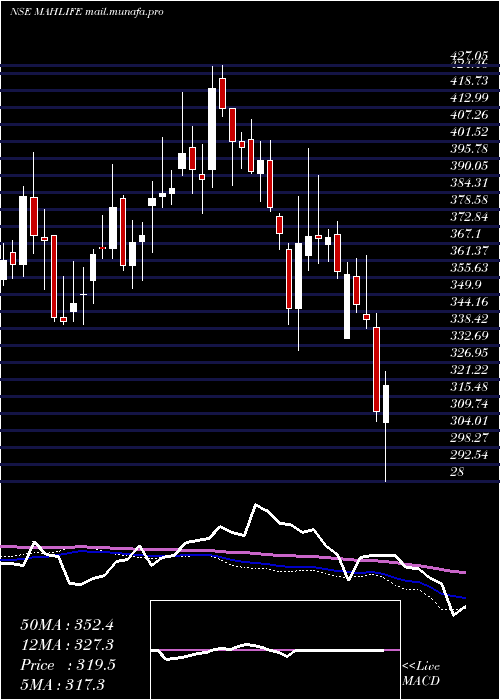This screenshot has height=700, width=500.
Task: Select the 332.69 price level label
Action: [x=469, y=335]
